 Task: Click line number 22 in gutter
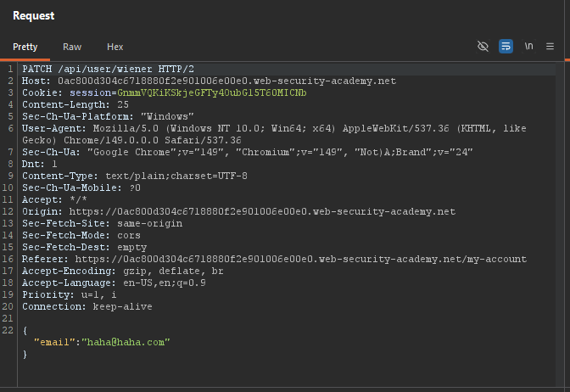[x=8, y=331]
